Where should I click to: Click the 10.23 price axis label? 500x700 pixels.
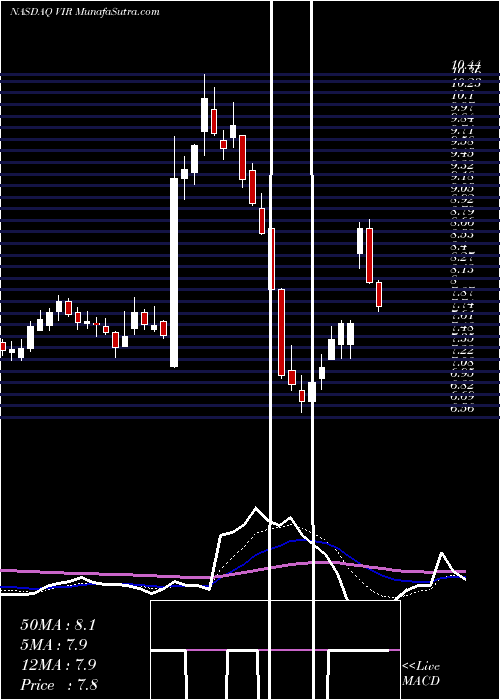[465, 83]
